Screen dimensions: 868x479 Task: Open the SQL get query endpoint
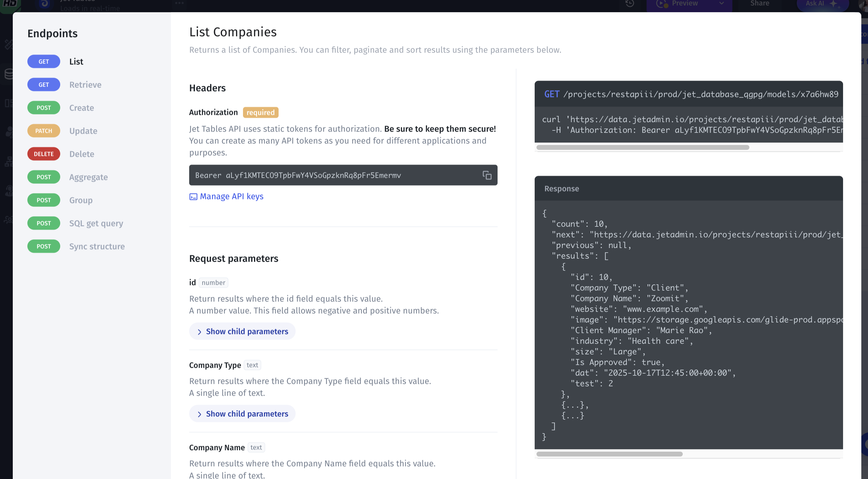(96, 223)
